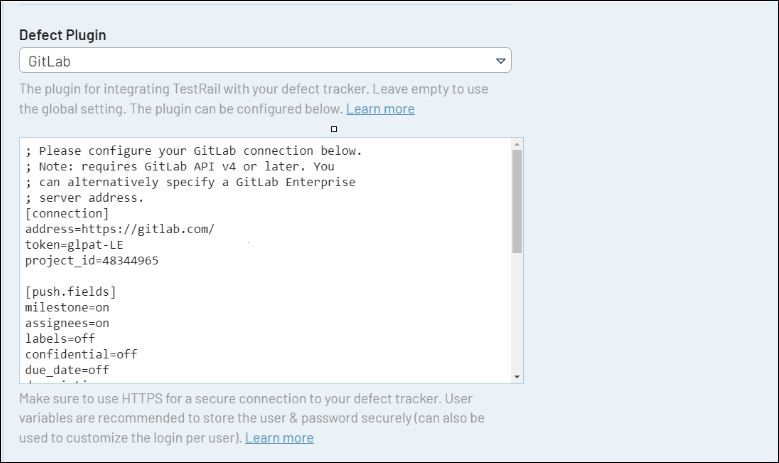The width and height of the screenshot is (779, 463).
Task: Click the small square handle above the textbox
Action: (x=334, y=129)
